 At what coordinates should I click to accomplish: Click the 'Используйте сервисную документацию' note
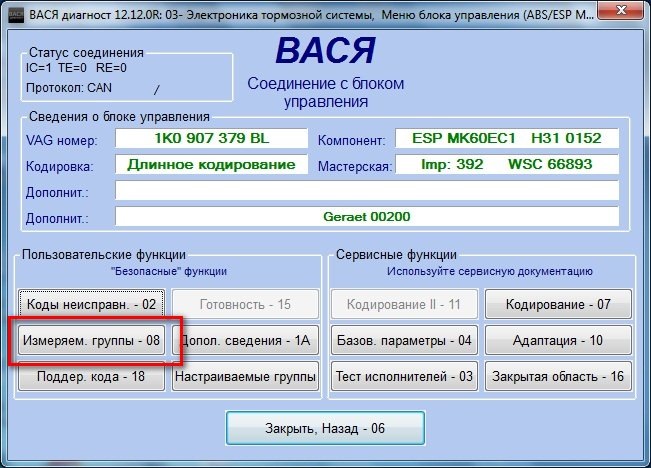coord(489,271)
